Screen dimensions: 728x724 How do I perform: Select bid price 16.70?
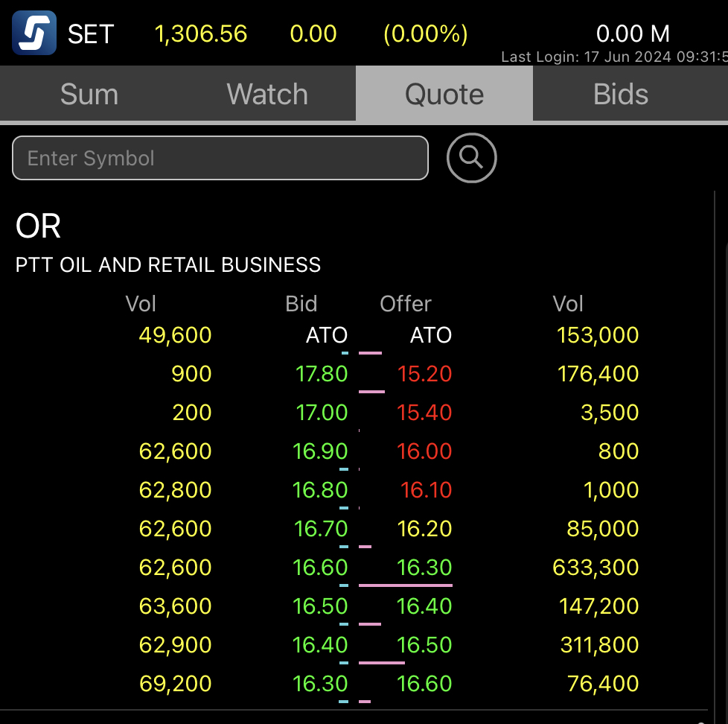click(x=321, y=529)
